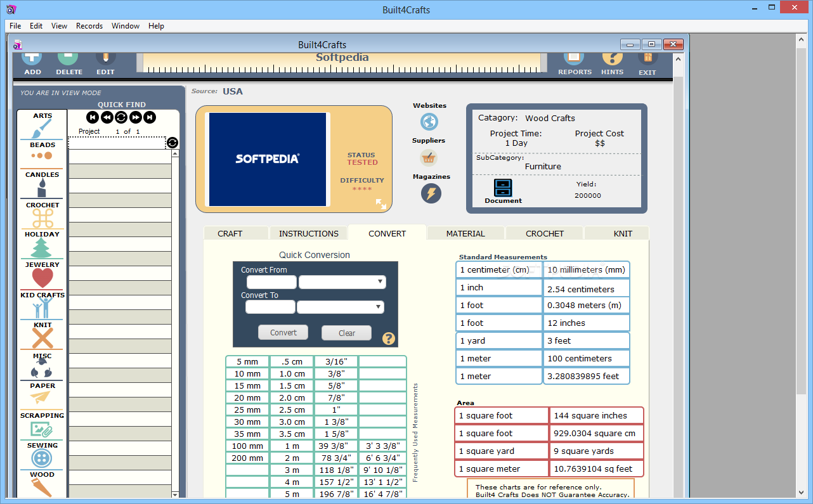Image resolution: width=813 pixels, height=504 pixels.
Task: Select the Crochet category icon
Action: pyautogui.click(x=42, y=219)
